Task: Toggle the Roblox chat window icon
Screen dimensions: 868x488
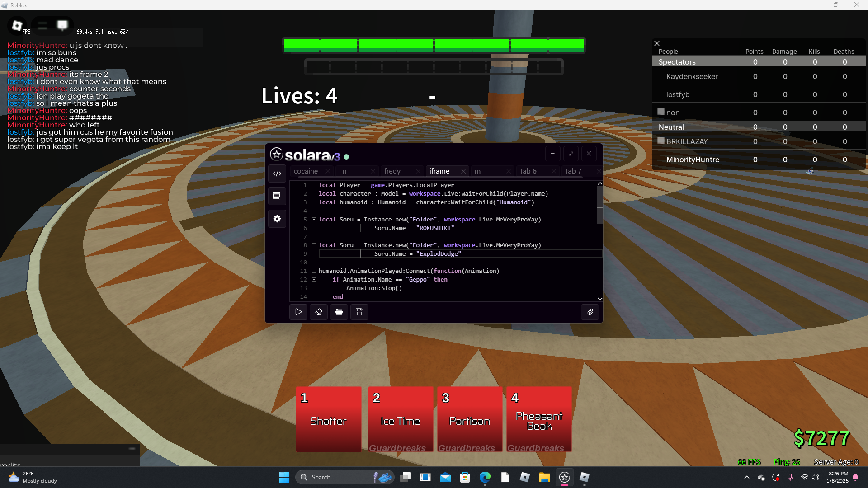Action: (62, 25)
